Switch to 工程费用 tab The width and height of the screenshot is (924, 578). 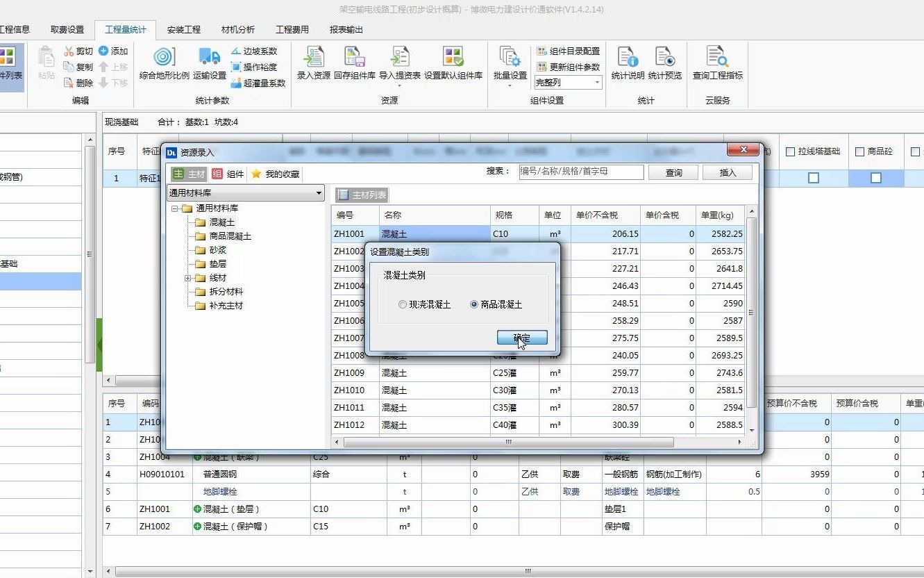pos(292,29)
